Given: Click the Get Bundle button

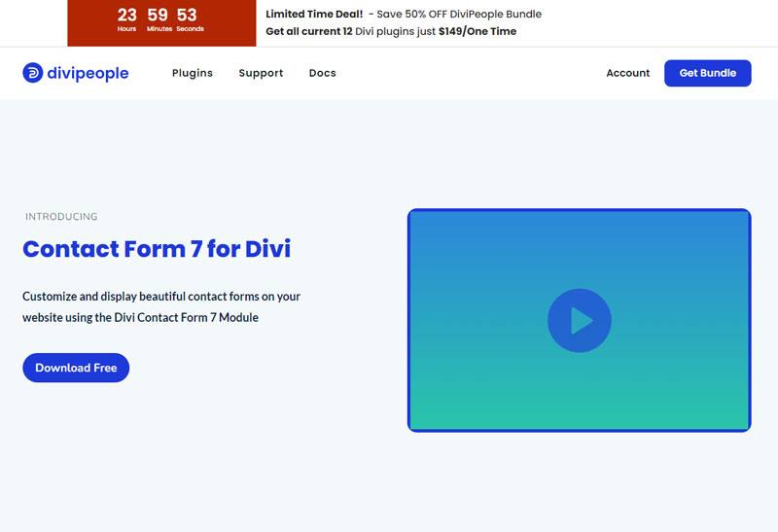Looking at the screenshot, I should click(x=708, y=73).
